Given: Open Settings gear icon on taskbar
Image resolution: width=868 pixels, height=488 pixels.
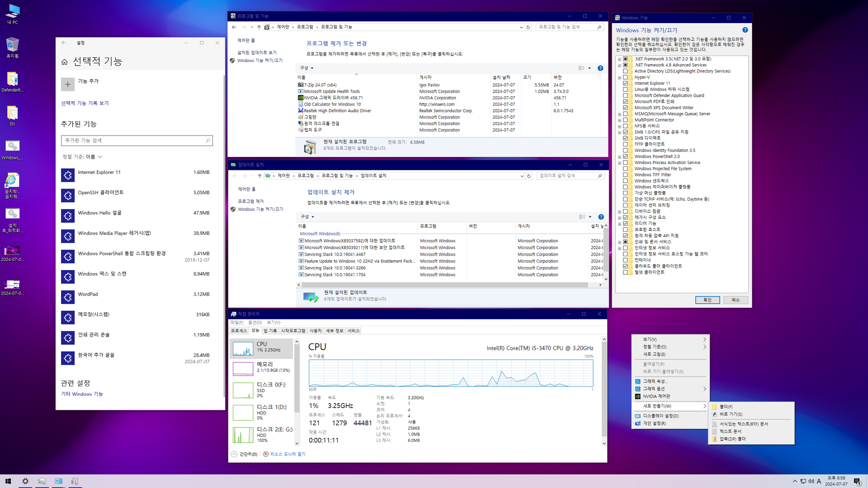Looking at the screenshot, I should pos(25,481).
